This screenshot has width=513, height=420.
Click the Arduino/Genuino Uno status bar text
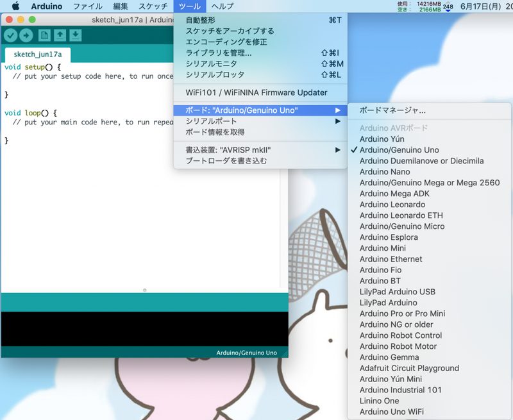[246, 353]
